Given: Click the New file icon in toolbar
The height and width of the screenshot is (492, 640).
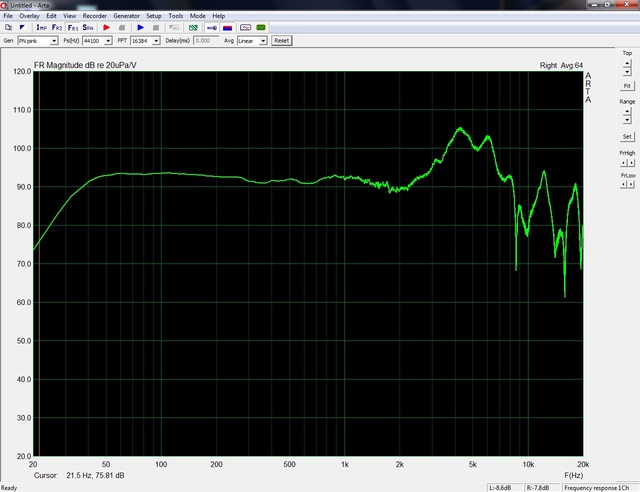Looking at the screenshot, I should click(8, 28).
